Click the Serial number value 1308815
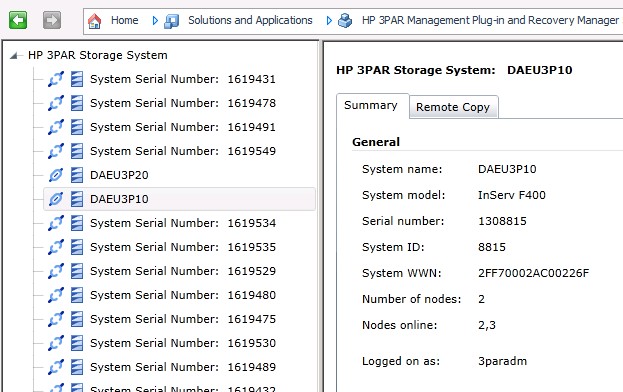The height and width of the screenshot is (392, 623). point(502,221)
